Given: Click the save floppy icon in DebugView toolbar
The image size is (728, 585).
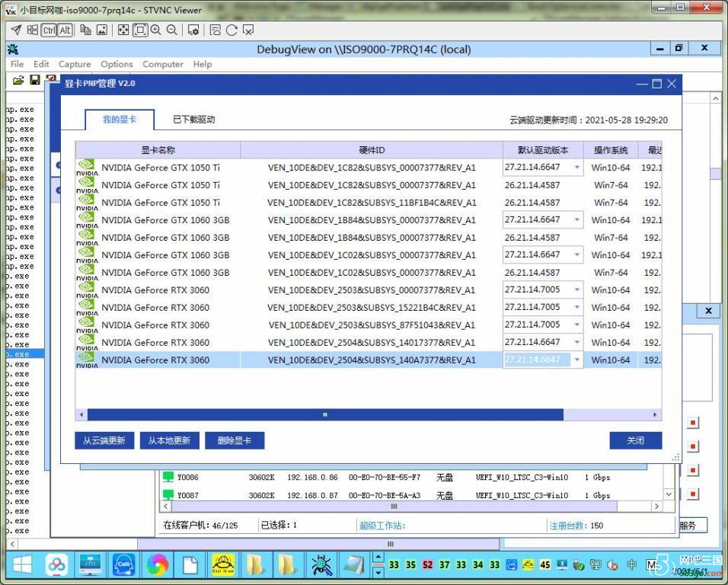Looking at the screenshot, I should 35,80.
